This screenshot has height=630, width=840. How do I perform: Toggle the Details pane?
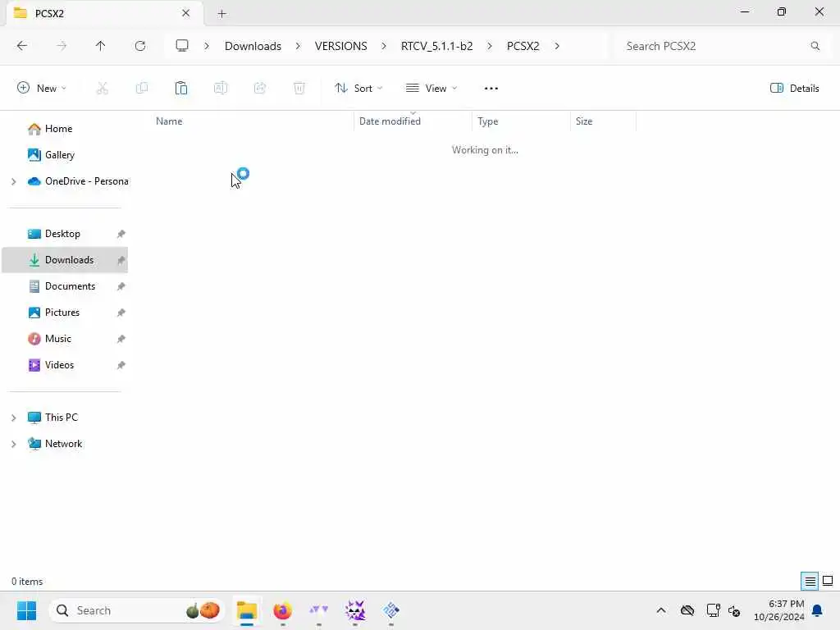coord(794,89)
